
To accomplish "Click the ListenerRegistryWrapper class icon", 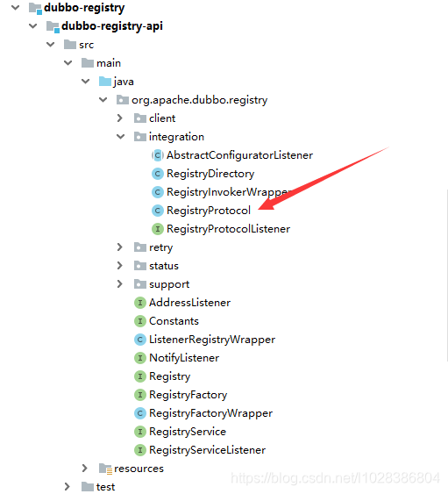I will 140,340.
